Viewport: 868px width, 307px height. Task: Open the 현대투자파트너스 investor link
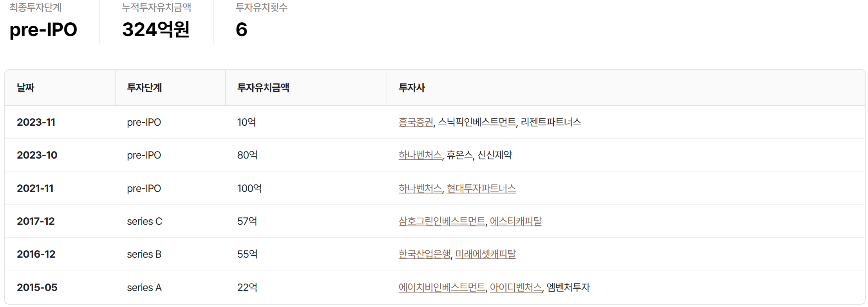(481, 188)
